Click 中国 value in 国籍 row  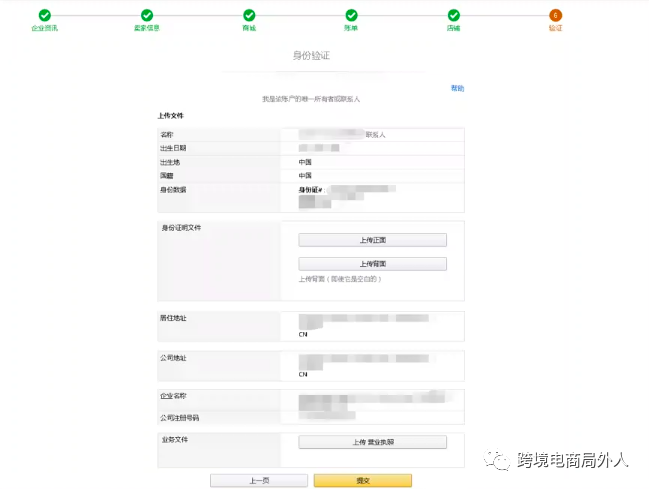pos(305,176)
